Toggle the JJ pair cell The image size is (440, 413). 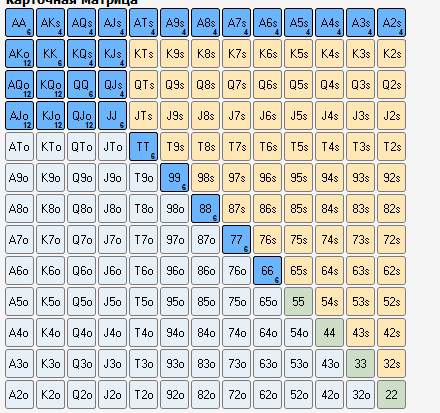point(112,116)
